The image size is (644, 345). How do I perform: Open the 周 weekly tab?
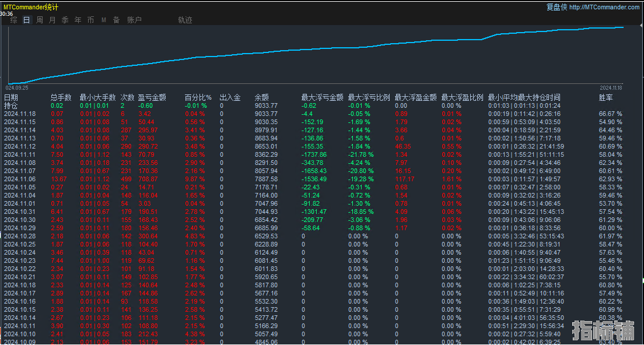tap(40, 20)
